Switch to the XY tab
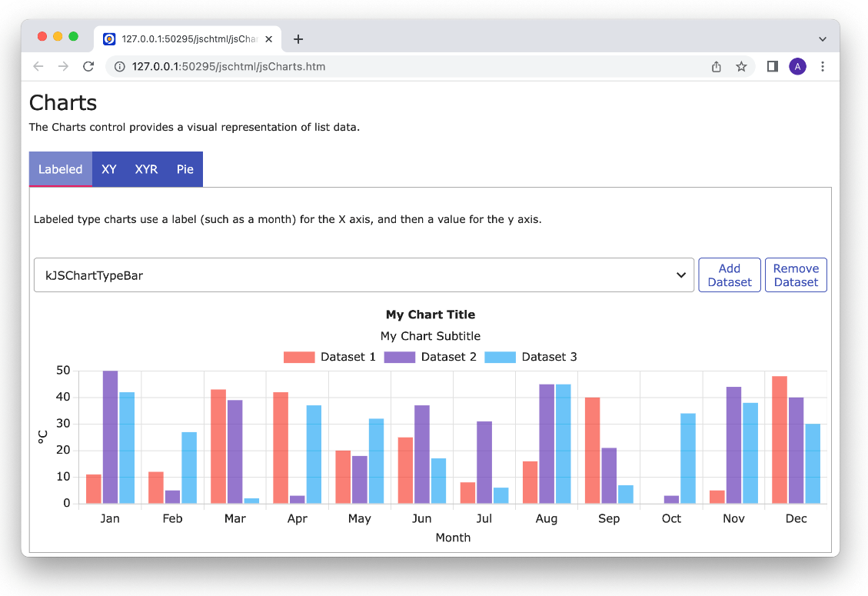This screenshot has height=596, width=868. click(109, 169)
